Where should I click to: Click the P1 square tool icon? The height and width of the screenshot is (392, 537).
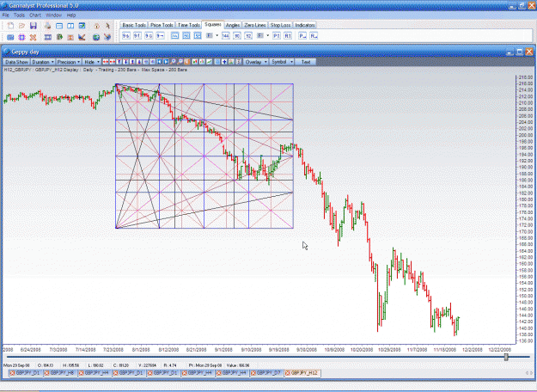[x=277, y=36]
